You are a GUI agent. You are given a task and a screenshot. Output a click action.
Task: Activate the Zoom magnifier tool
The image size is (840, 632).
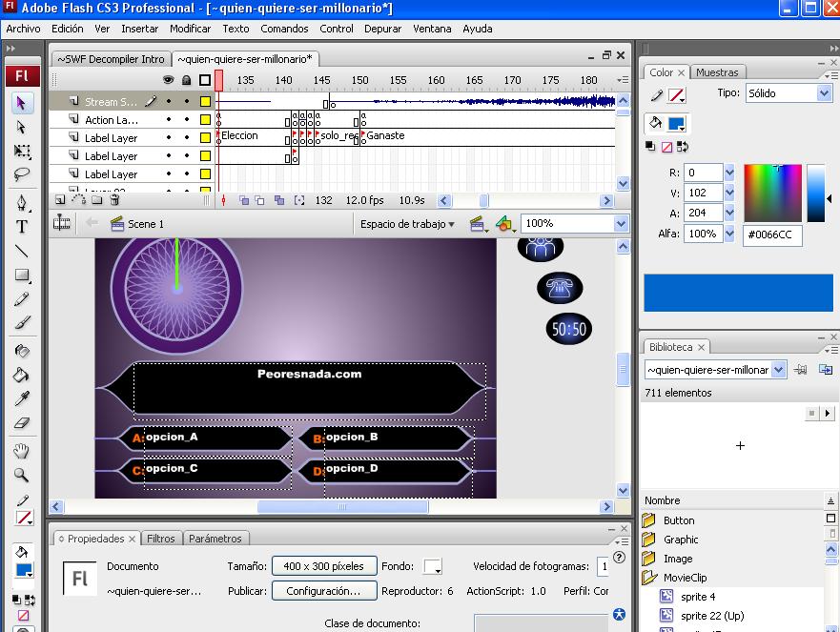coord(22,475)
